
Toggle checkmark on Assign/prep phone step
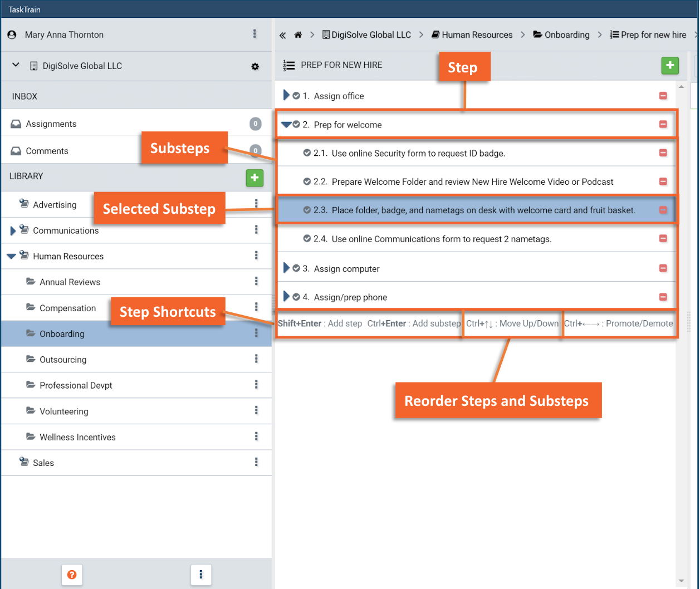click(296, 297)
